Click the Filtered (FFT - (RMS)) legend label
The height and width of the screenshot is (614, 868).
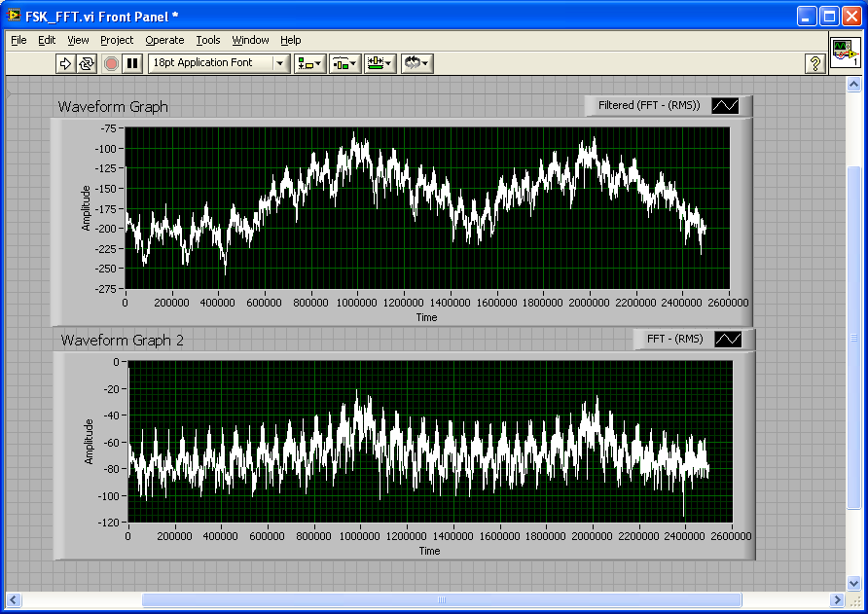649,105
